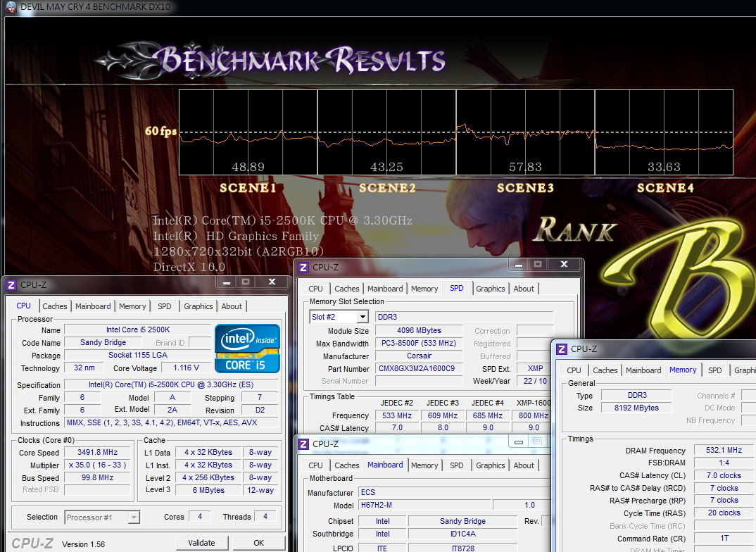Image resolution: width=756 pixels, height=552 pixels.
Task: Click the Level 3 cache 6 MBytes value
Action: tap(208, 490)
